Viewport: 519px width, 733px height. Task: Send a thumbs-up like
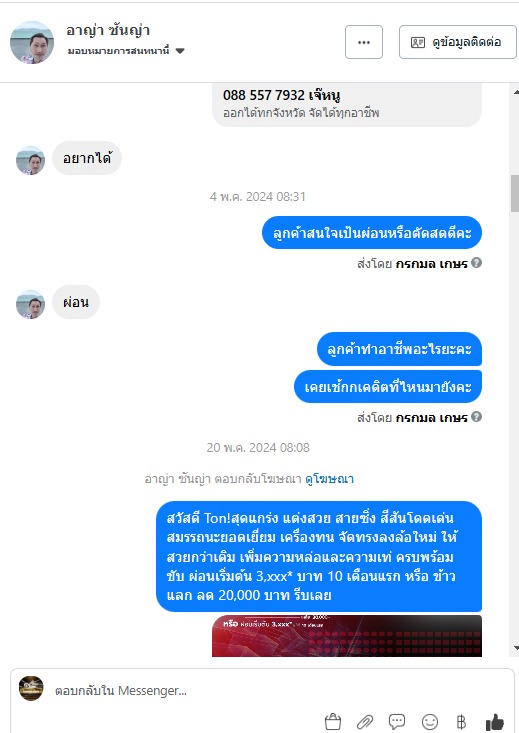495,722
